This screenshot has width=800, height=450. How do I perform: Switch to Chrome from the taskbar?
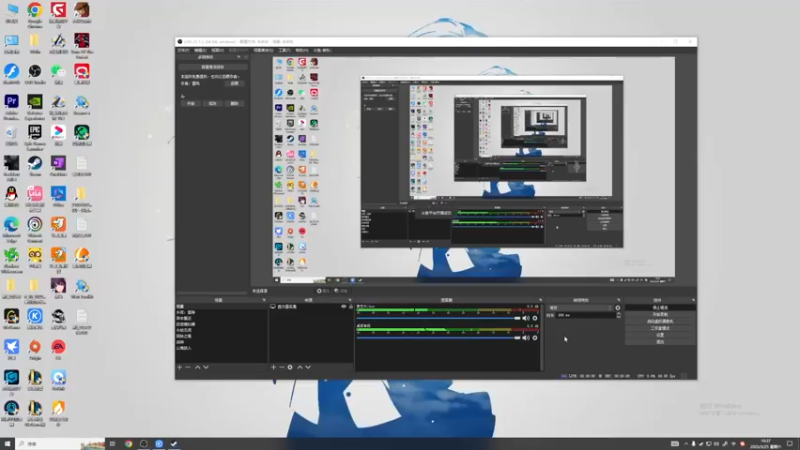128,443
